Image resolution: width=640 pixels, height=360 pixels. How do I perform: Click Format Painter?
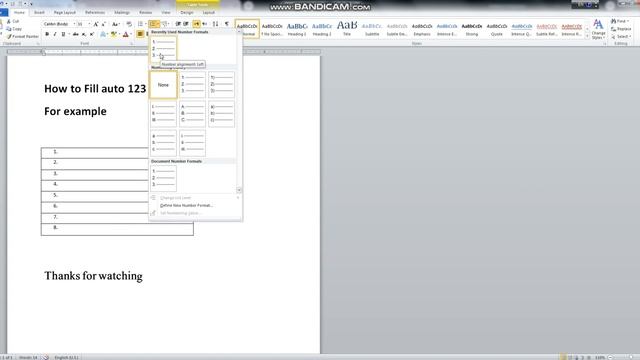(x=23, y=36)
